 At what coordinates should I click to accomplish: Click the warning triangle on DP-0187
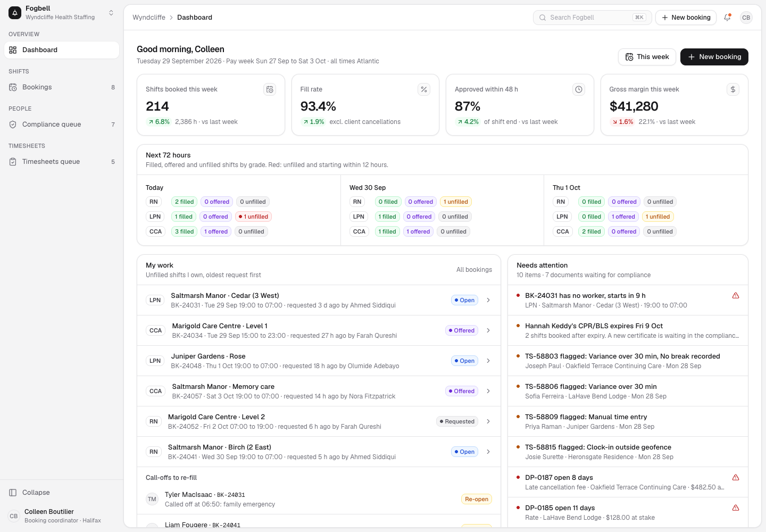(x=736, y=477)
